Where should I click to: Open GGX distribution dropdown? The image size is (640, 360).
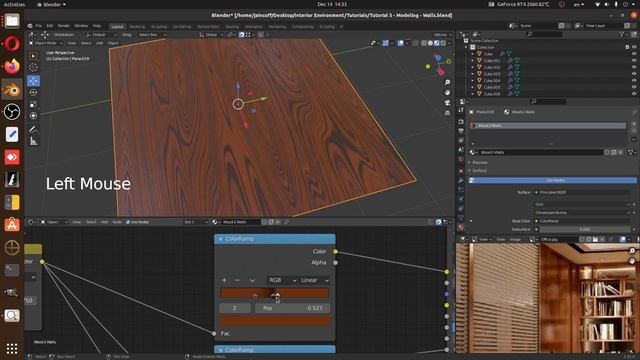tap(583, 204)
